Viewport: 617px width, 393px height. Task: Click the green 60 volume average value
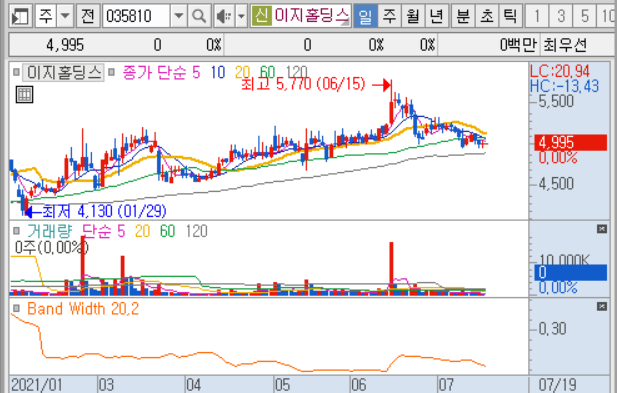167,231
